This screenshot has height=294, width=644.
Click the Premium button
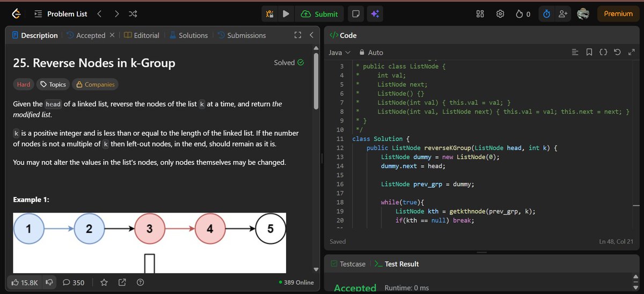(x=618, y=14)
